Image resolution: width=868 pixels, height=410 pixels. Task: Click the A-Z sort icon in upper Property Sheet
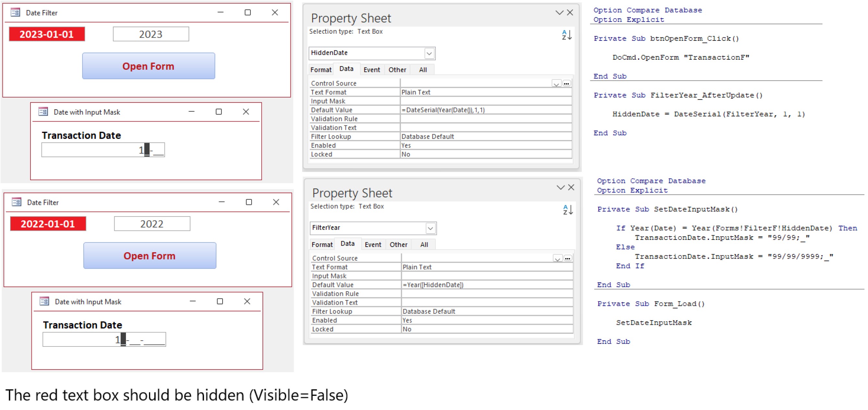pos(568,34)
